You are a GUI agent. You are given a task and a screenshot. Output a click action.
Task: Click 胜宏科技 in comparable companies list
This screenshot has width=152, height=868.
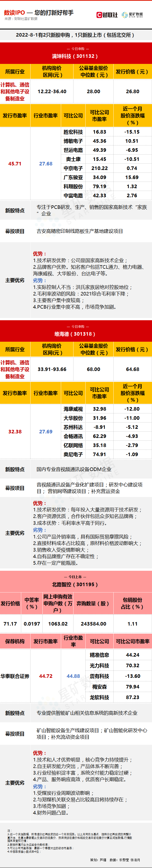[x=73, y=132]
